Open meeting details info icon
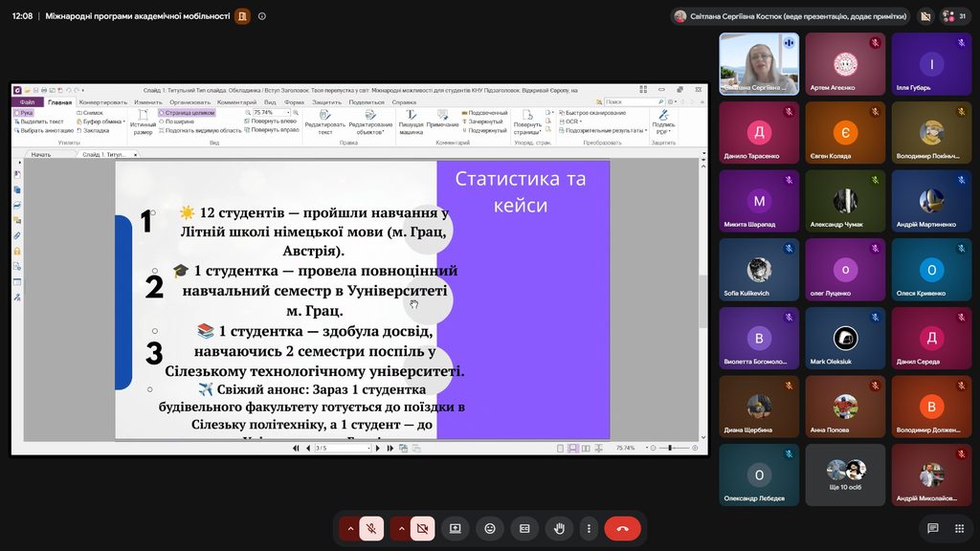Image resolution: width=980 pixels, height=551 pixels. (262, 16)
